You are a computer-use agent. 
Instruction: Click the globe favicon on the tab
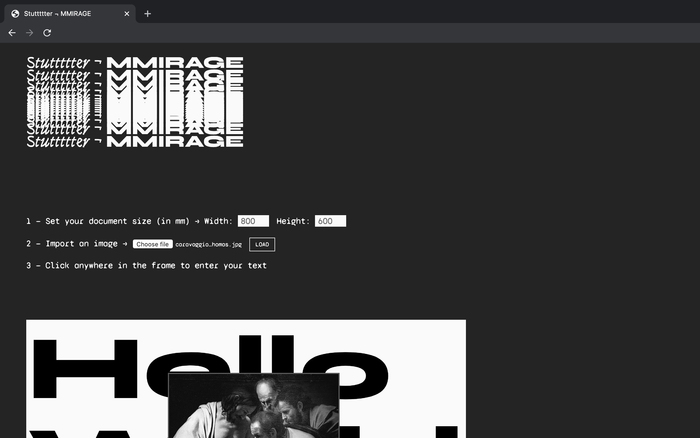click(15, 14)
